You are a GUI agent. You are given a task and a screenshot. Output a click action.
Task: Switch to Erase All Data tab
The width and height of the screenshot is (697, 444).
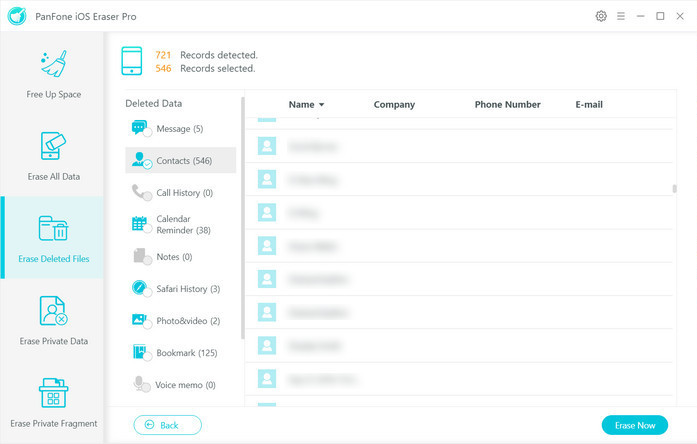click(53, 155)
